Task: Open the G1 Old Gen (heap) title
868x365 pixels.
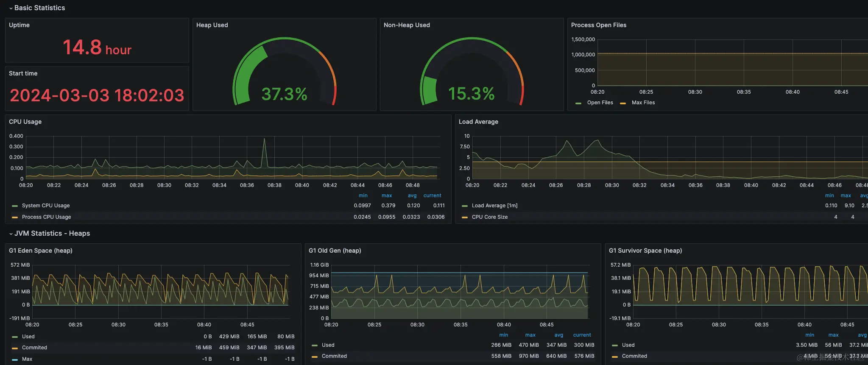Action: (335, 251)
